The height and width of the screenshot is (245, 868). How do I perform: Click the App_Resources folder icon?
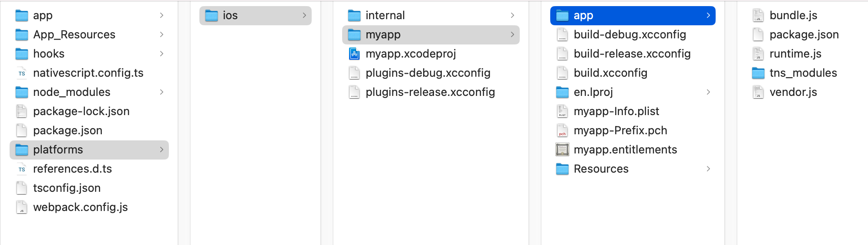tap(22, 35)
